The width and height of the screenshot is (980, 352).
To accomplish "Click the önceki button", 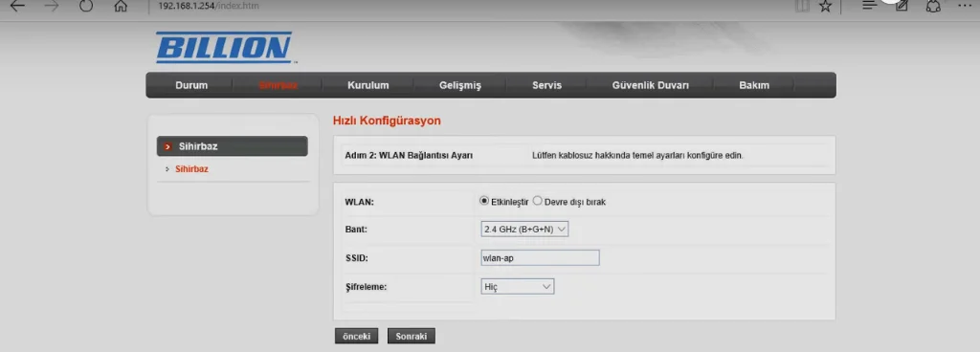I will pyautogui.click(x=356, y=336).
